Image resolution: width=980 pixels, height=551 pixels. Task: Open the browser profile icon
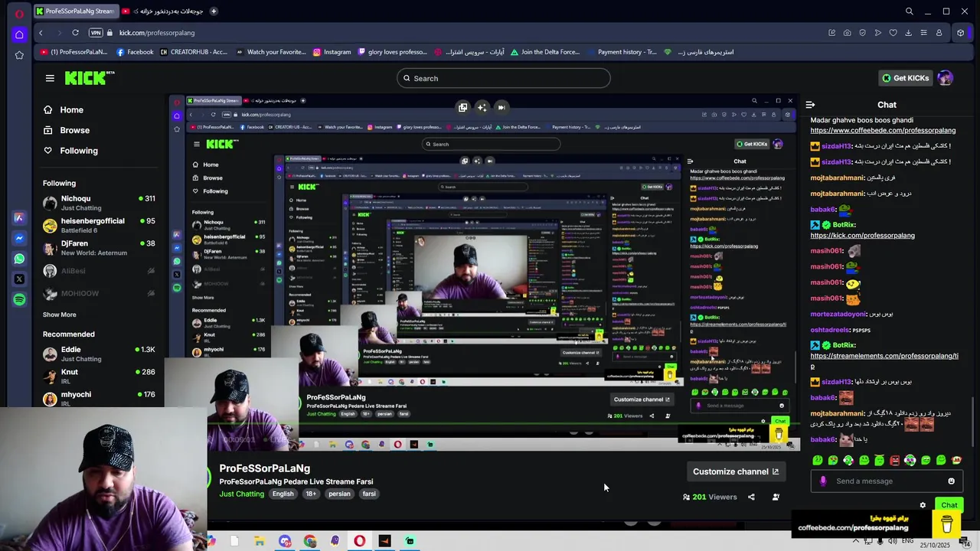pos(939,33)
